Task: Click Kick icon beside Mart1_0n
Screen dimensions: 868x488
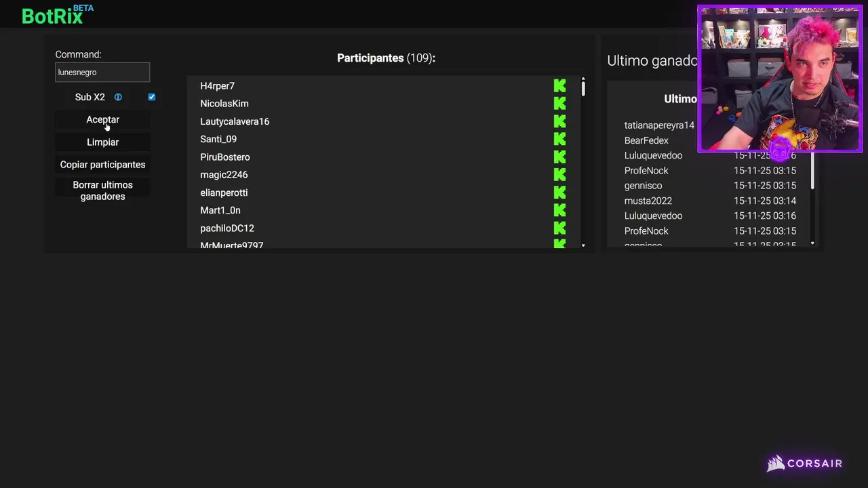Action: click(x=559, y=210)
